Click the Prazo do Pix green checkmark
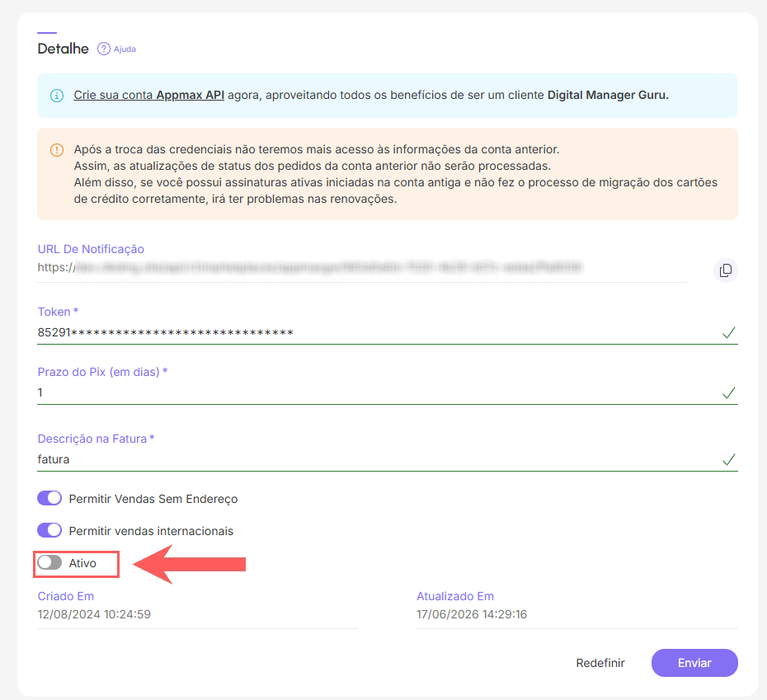Viewport: 767px width, 700px height. tap(728, 392)
